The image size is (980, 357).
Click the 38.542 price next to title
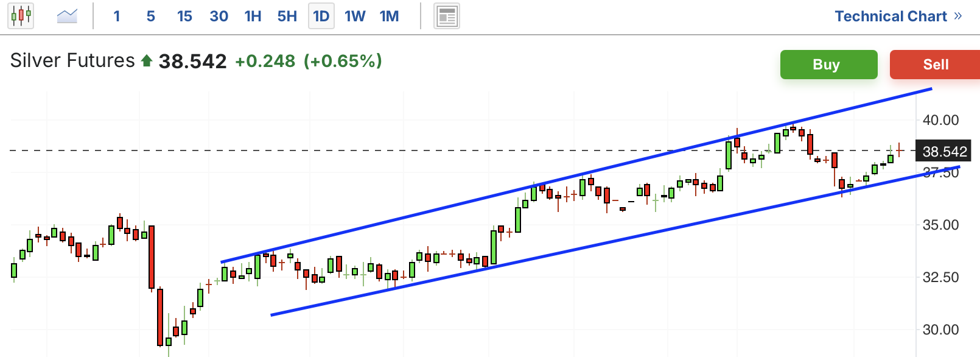coord(192,61)
